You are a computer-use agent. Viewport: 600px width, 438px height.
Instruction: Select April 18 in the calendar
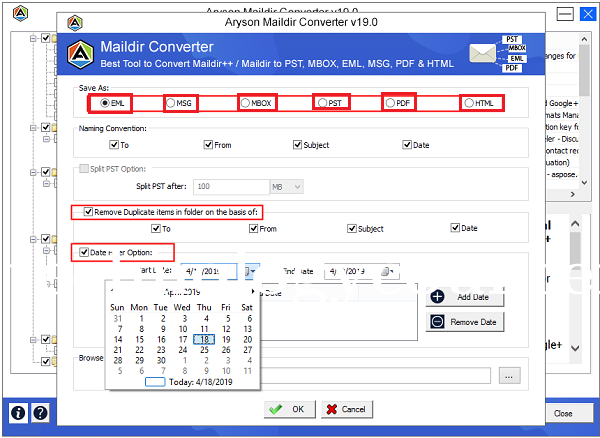[x=204, y=339]
